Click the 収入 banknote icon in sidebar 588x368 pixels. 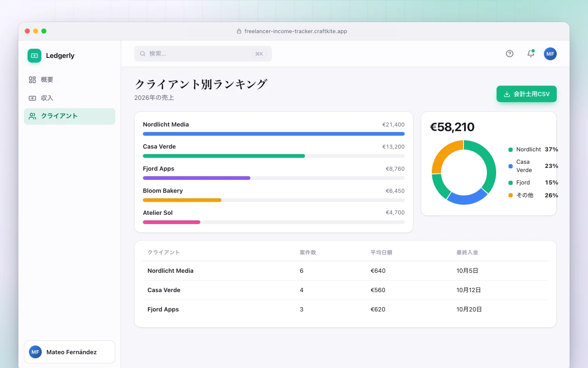pyautogui.click(x=32, y=98)
